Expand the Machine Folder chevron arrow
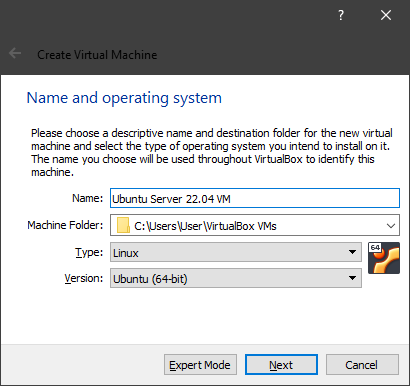The height and width of the screenshot is (386, 410). coord(391,226)
